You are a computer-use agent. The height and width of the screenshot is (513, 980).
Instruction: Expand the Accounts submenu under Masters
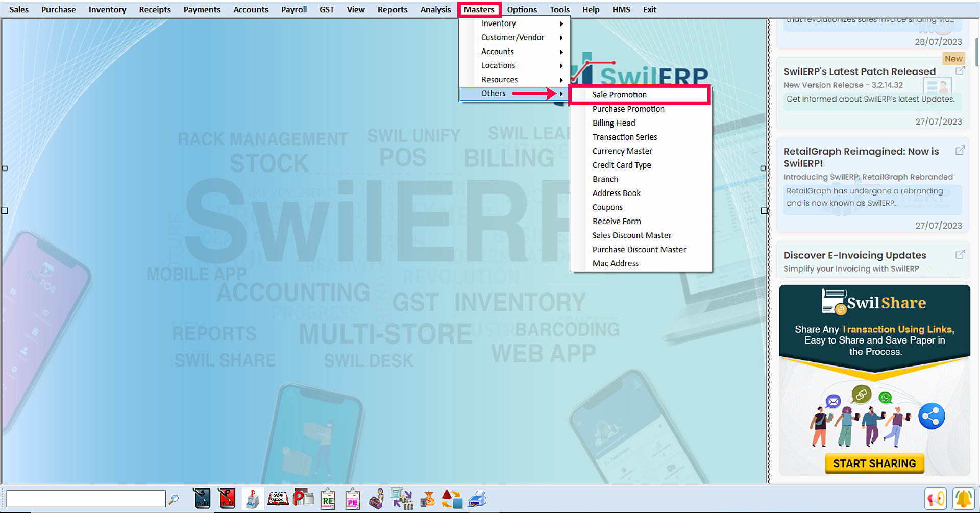515,52
